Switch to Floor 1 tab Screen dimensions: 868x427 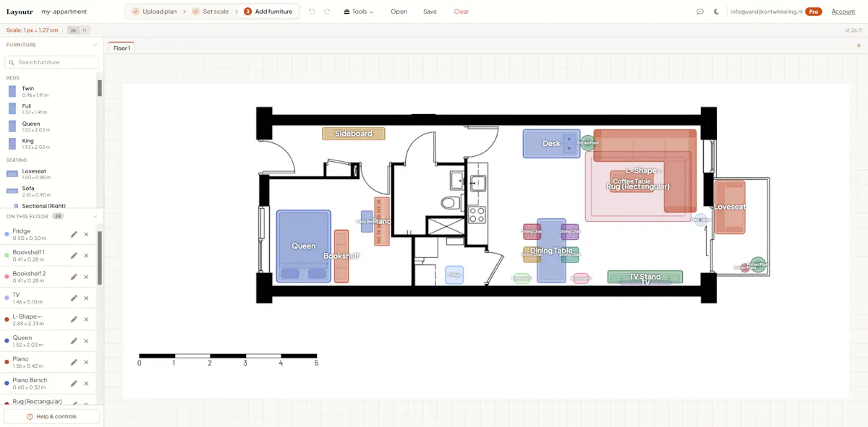coord(122,48)
